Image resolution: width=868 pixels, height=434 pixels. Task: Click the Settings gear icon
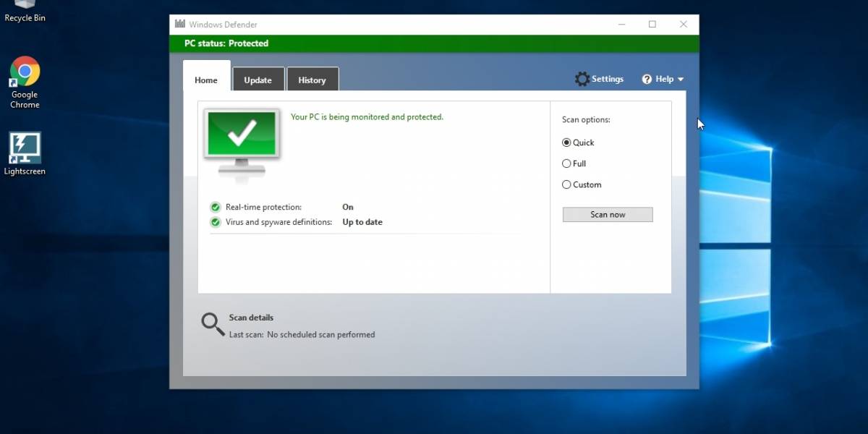582,79
